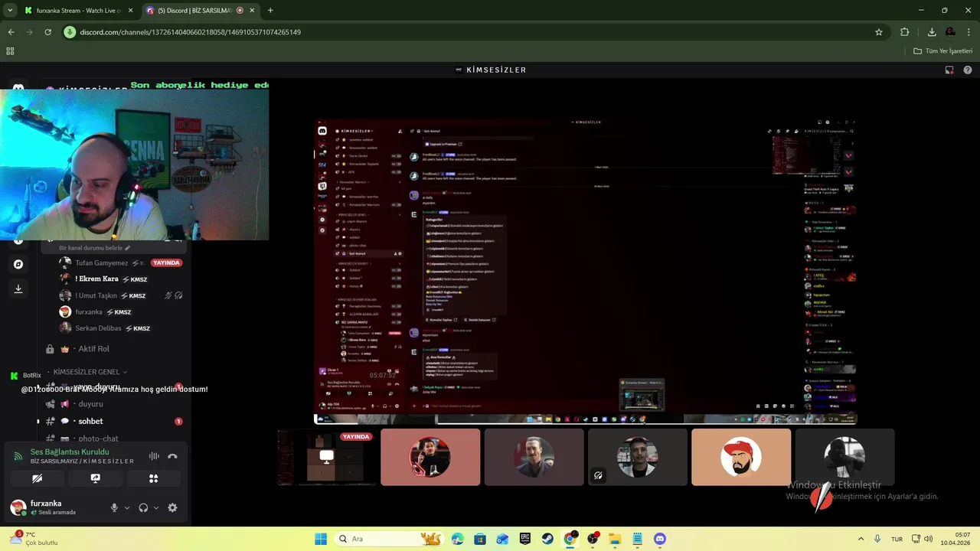
Task: Open Steam from the taskbar
Action: [x=547, y=539]
